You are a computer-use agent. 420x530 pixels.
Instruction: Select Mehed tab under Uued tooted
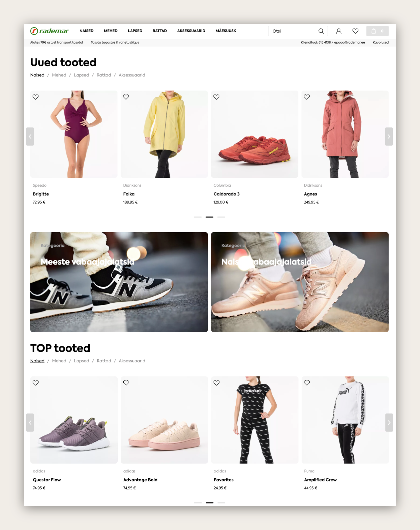(59, 75)
